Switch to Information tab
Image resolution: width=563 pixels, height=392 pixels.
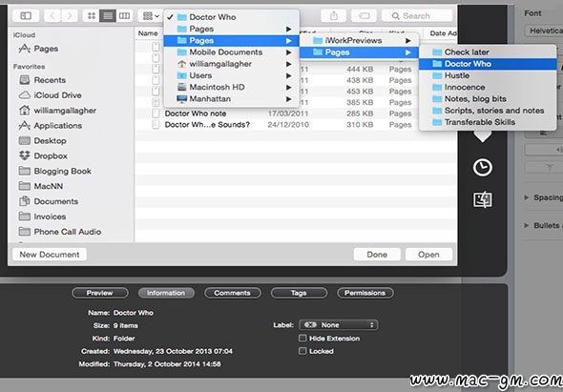pos(166,293)
